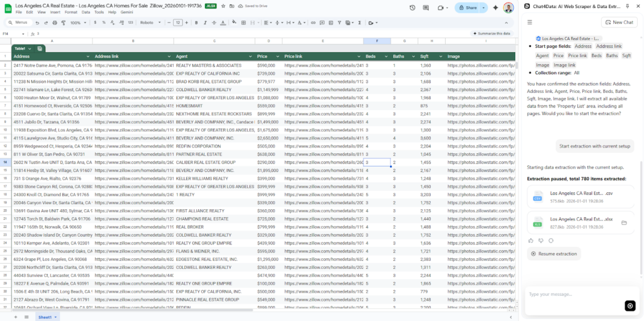Click Resume extraction
The height and width of the screenshot is (321, 644).
tap(554, 254)
